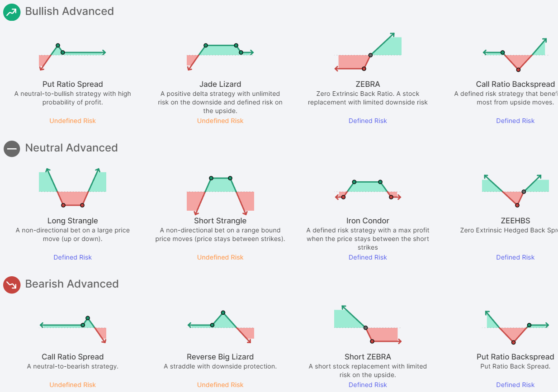Select the Call Ratio Backspread diagram

tap(515, 55)
